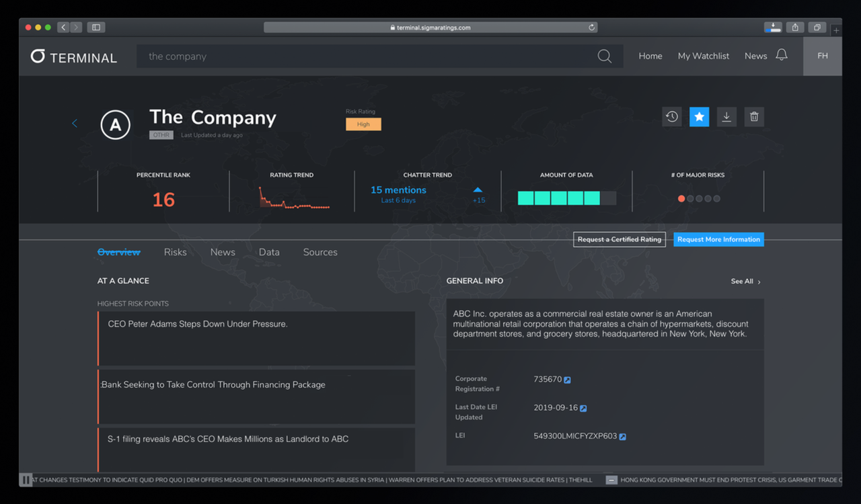Expand General Info with See All
The width and height of the screenshot is (861, 504).
(x=745, y=282)
